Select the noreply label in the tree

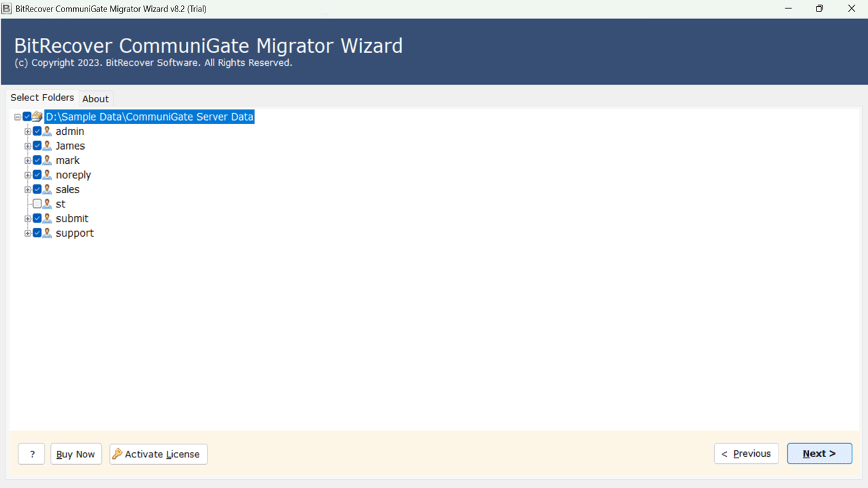coord(73,175)
